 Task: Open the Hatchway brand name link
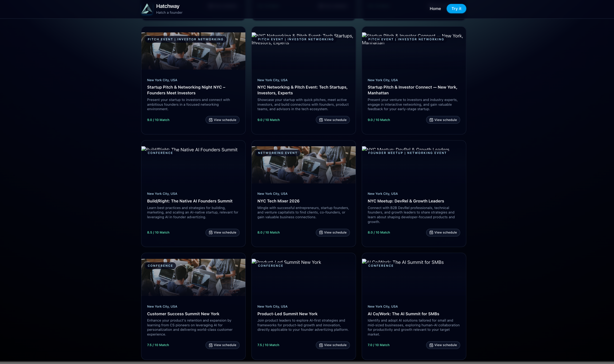168,6
